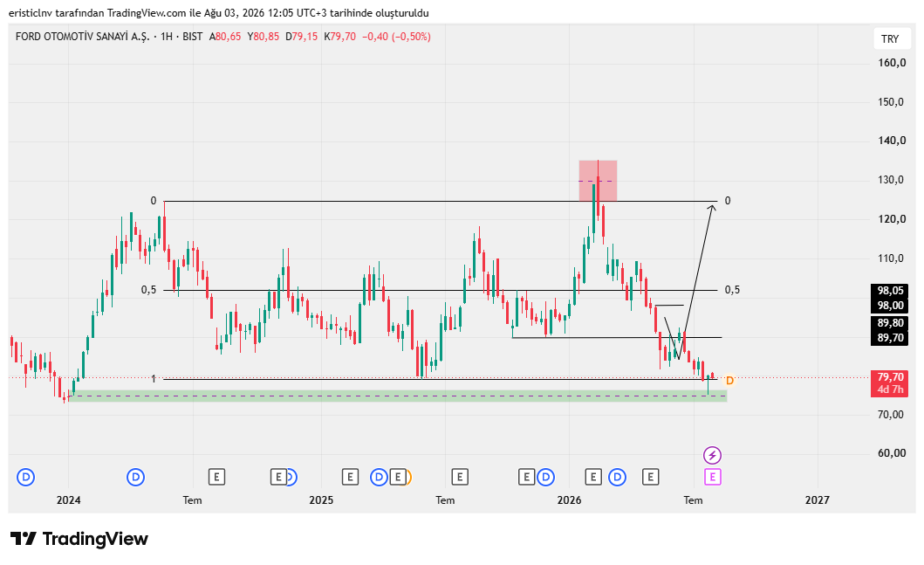Click the 2026 label on the time axis

(569, 500)
